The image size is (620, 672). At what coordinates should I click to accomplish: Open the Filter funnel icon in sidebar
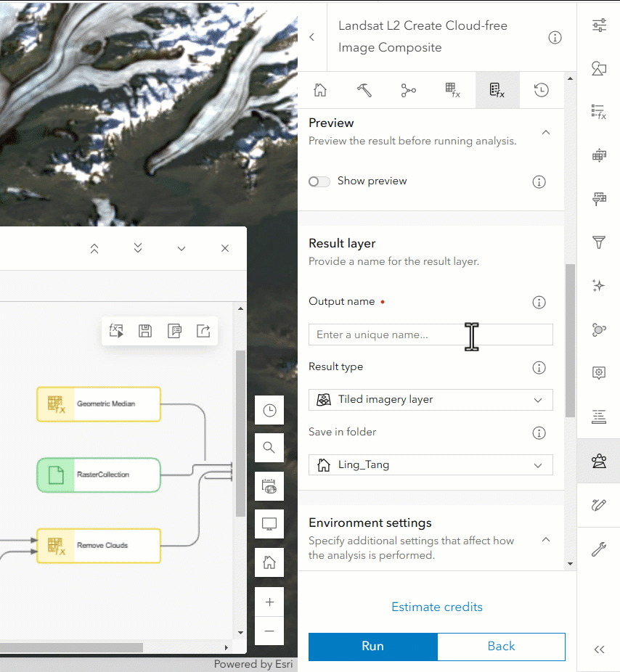599,242
